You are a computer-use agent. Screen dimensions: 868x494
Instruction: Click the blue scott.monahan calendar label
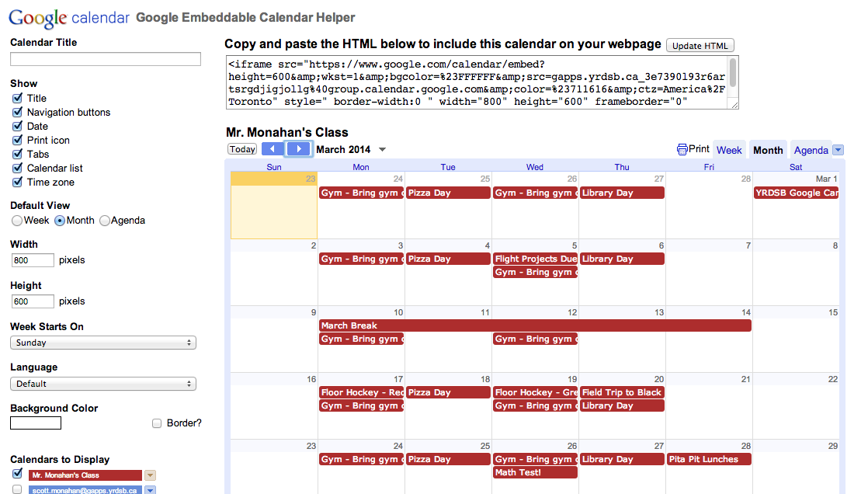[85, 490]
